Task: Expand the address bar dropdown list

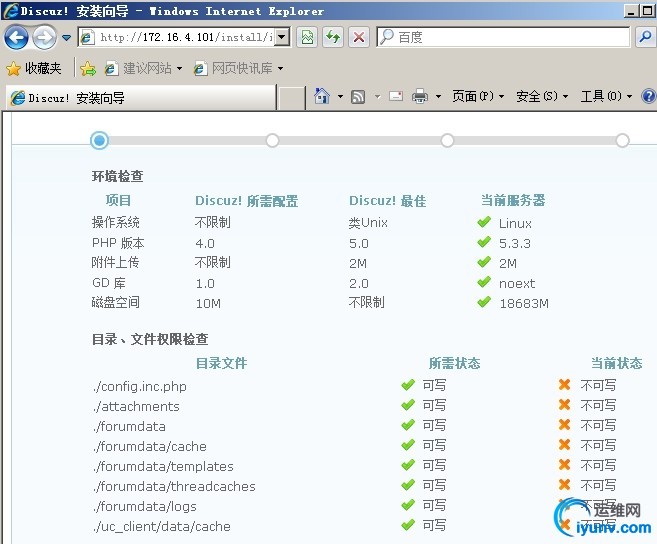Action: click(282, 37)
